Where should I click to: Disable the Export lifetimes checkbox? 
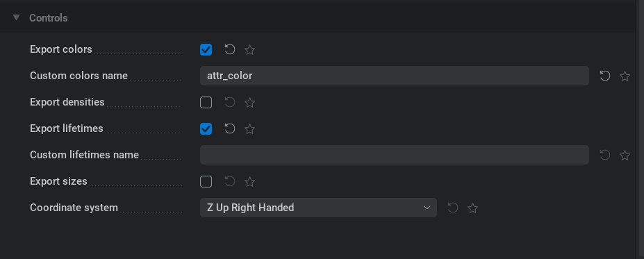click(206, 129)
